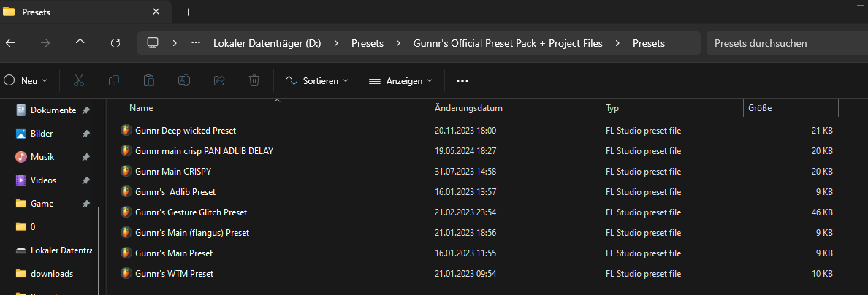The image size is (868, 295).
Task: Focus the Presets durchsuchen search box
Action: 787,43
